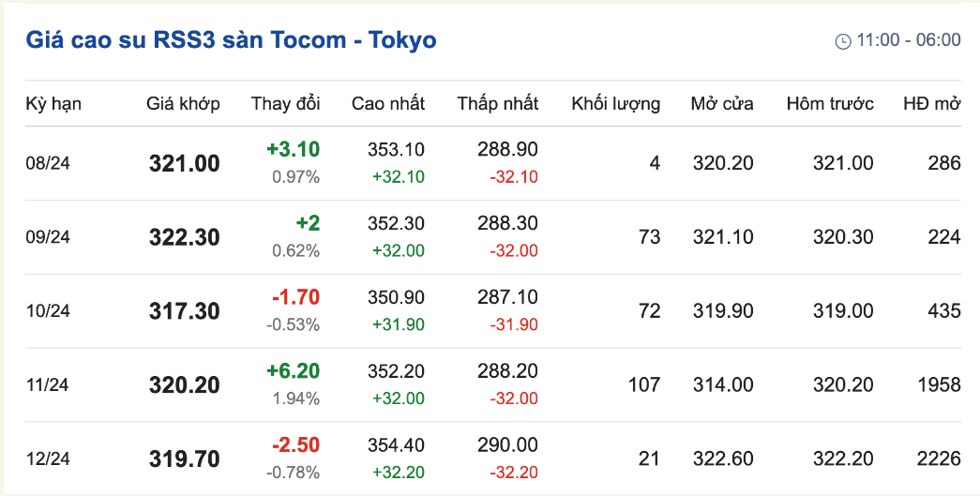This screenshot has height=496, width=980.
Task: Click the HĐ mở column header
Action: [x=932, y=104]
